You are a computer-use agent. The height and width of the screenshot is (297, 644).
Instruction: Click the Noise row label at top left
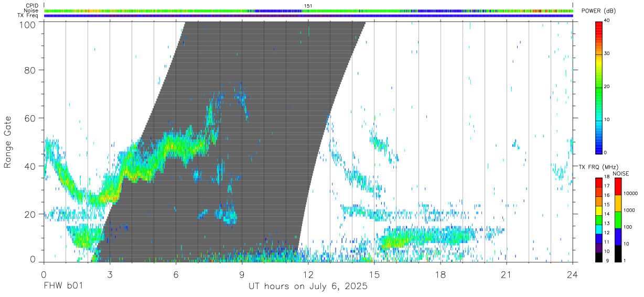tap(31, 10)
